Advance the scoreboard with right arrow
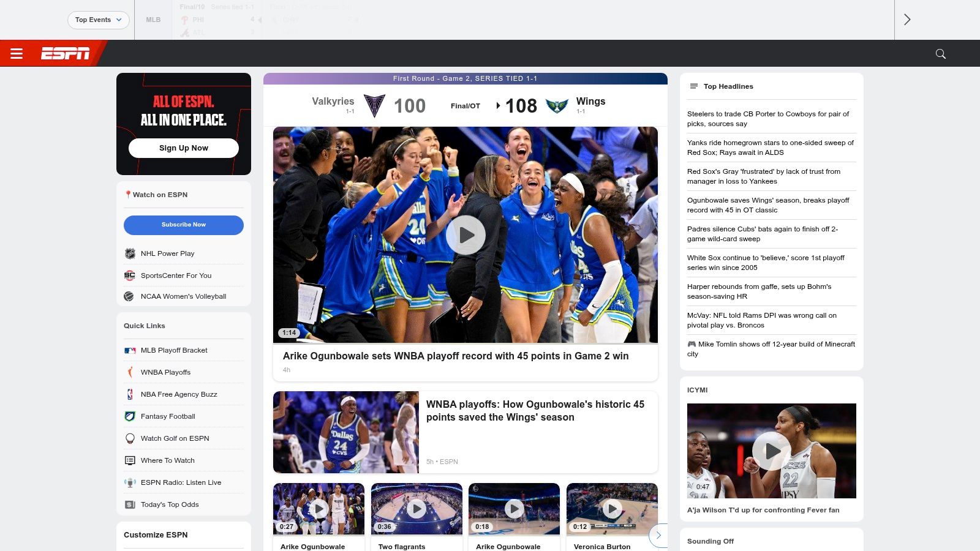Image resolution: width=980 pixels, height=551 pixels. click(x=907, y=20)
